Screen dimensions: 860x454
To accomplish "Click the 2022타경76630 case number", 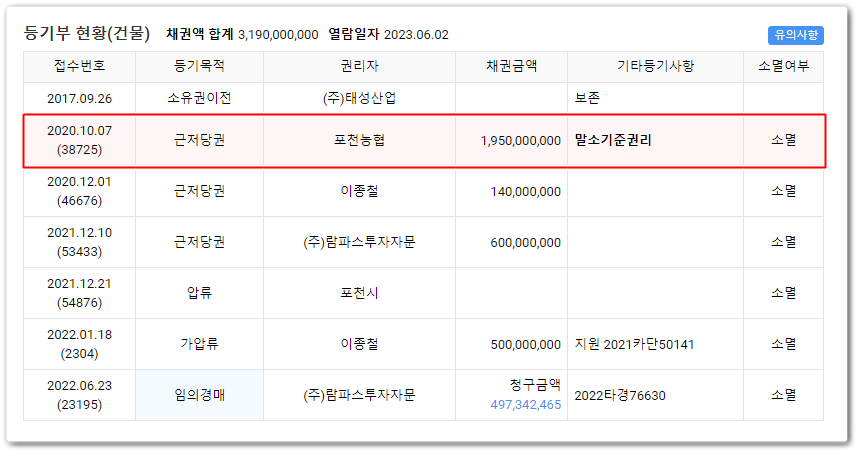I will pyautogui.click(x=620, y=395).
